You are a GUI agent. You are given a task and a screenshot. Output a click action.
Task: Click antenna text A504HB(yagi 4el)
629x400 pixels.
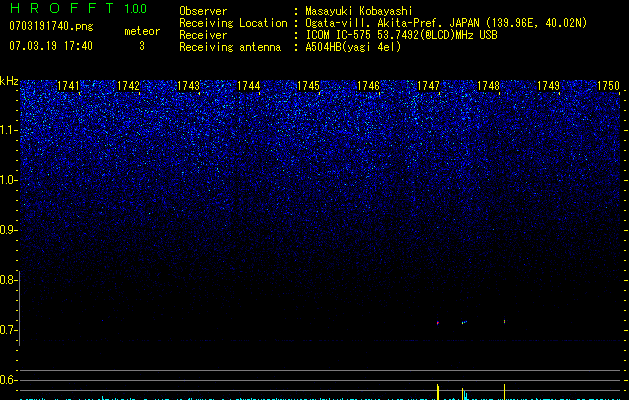click(x=353, y=47)
